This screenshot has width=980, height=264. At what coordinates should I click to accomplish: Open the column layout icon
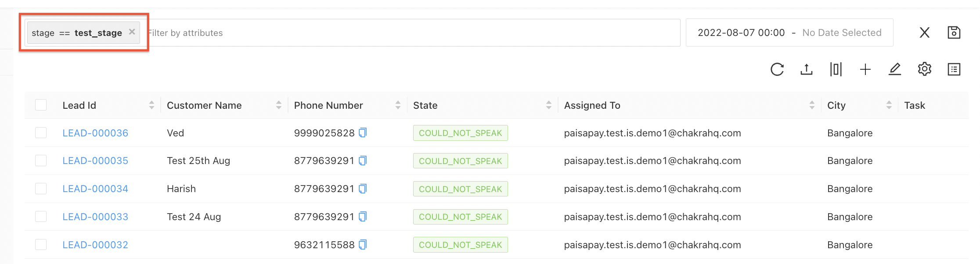coord(836,69)
